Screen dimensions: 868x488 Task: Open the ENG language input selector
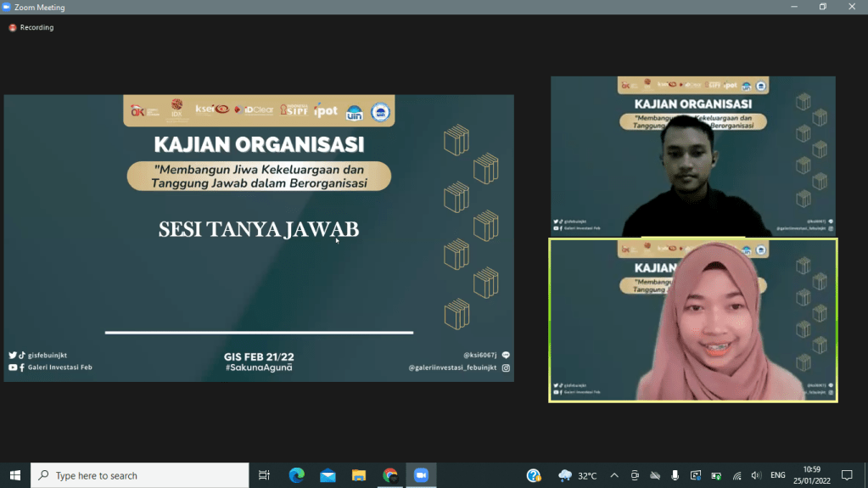pyautogui.click(x=779, y=475)
